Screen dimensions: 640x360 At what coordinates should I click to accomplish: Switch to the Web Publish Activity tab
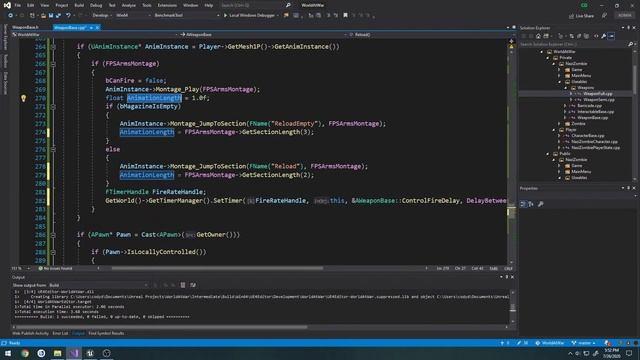[x=30, y=333]
